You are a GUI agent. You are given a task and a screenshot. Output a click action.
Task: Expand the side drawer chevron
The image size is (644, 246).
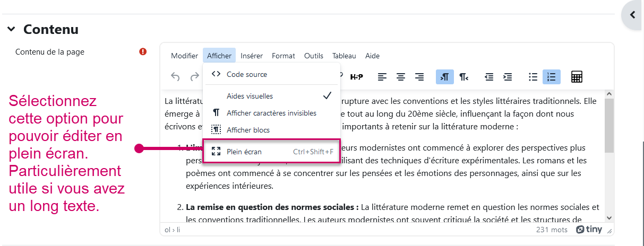632,15
